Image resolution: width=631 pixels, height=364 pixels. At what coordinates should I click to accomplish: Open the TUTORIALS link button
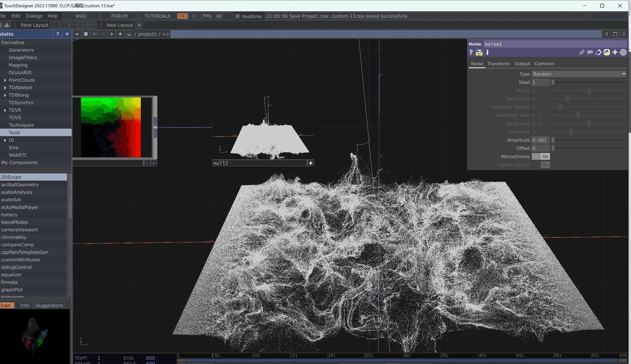click(157, 16)
